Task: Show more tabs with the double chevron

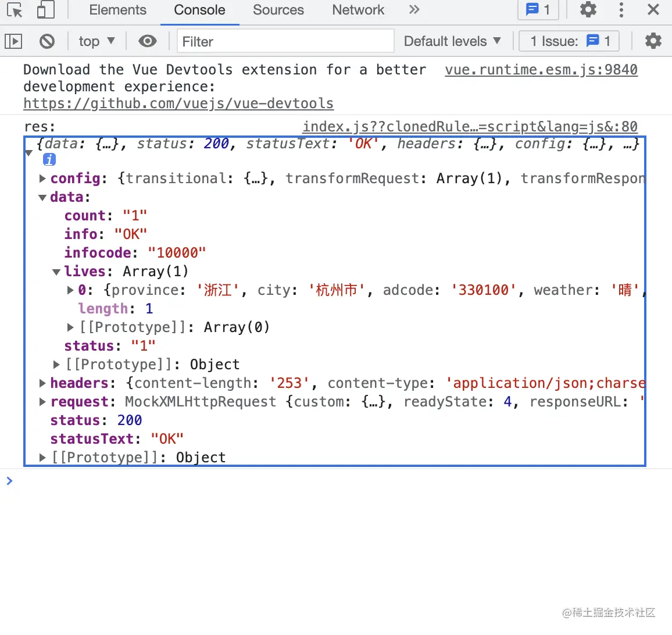Action: tap(413, 9)
